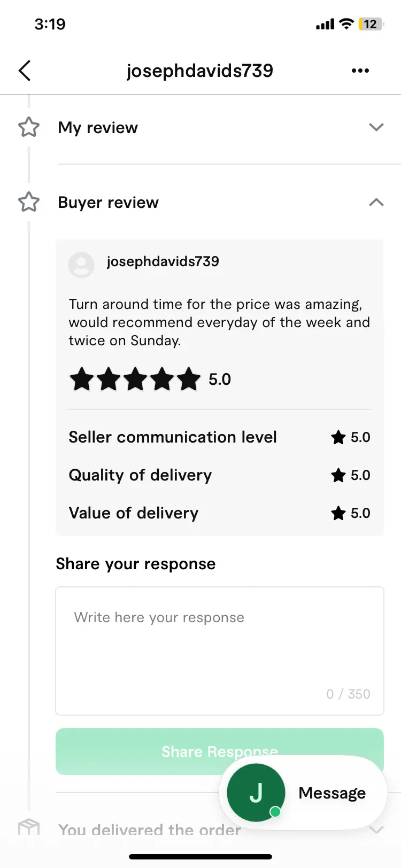The width and height of the screenshot is (401, 868).
Task: Tap the five-star overall rating row
Action: tap(150, 379)
